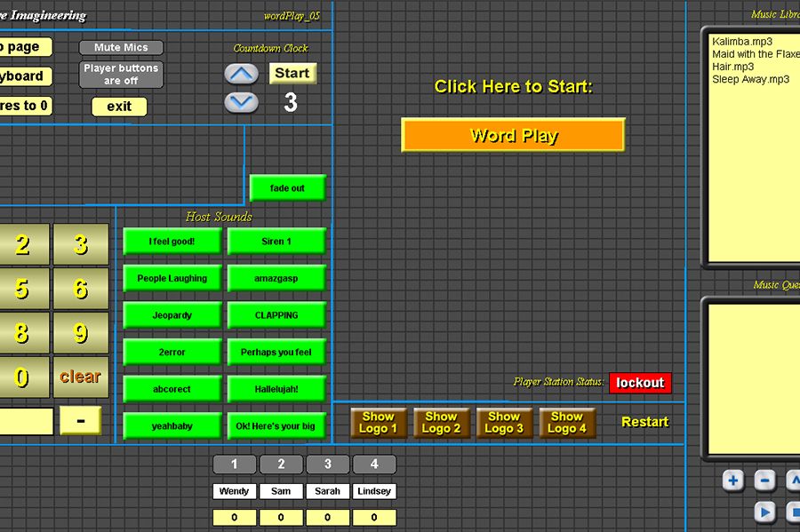
Task: Select player station number 3
Action: [x=328, y=465]
